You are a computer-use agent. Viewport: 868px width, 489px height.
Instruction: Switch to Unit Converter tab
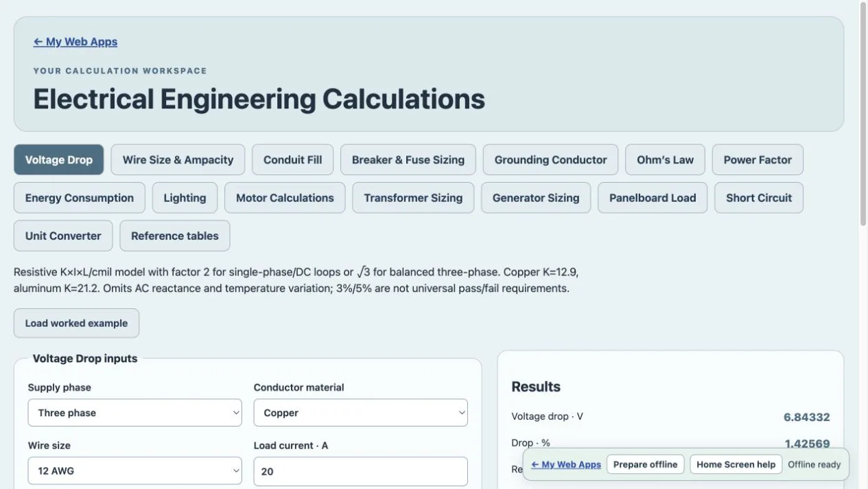pyautogui.click(x=63, y=236)
